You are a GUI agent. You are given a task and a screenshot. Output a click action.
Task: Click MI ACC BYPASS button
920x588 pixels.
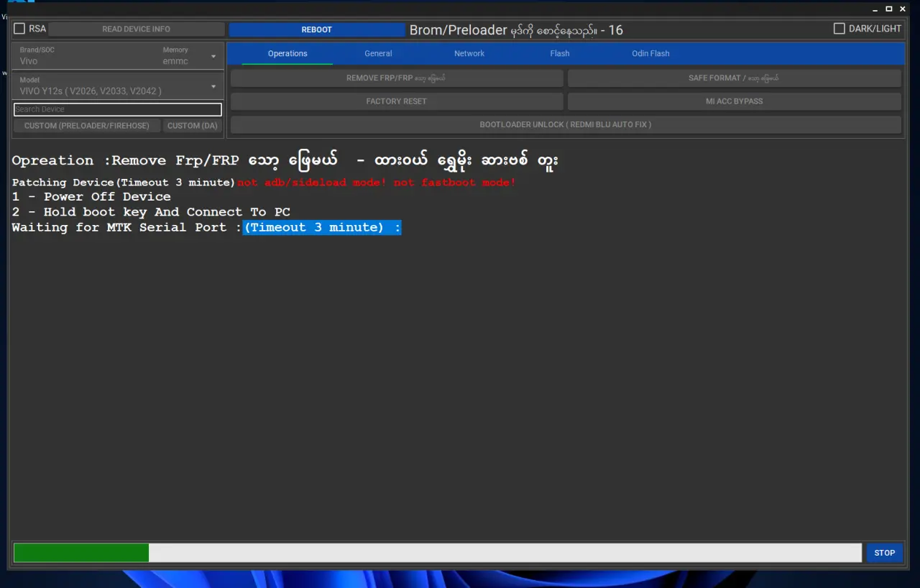click(734, 101)
